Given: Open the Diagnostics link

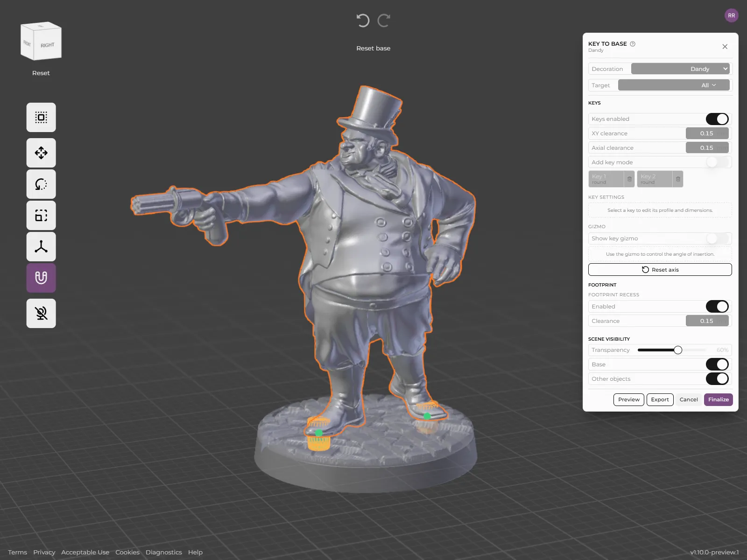Looking at the screenshot, I should tap(164, 552).
